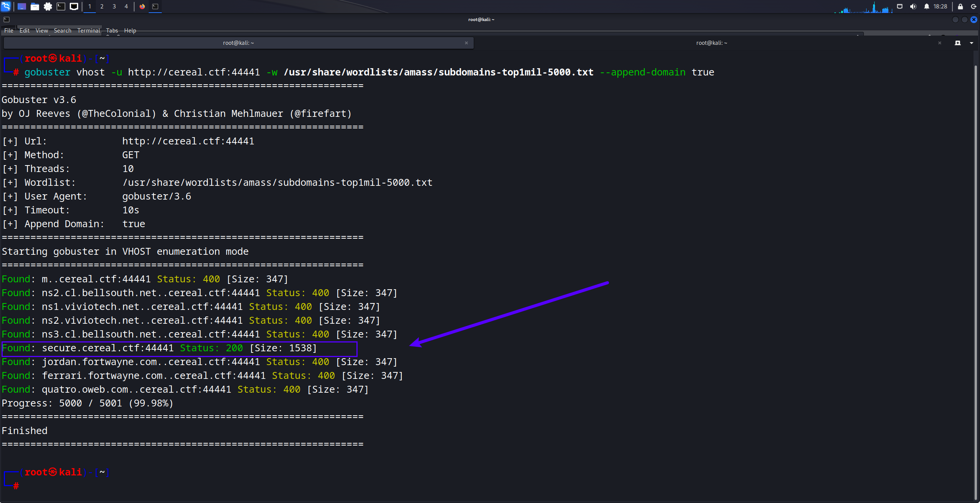The width and height of the screenshot is (980, 503).
Task: Click the ns3.cl.bellsouth.net result line
Action: (x=200, y=334)
